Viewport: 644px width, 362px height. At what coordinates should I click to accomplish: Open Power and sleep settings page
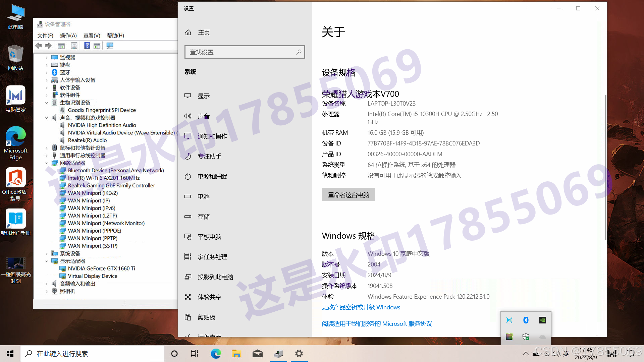pyautogui.click(x=212, y=177)
